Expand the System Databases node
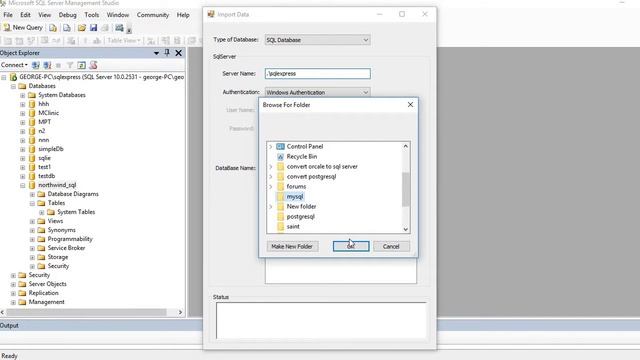The width and height of the screenshot is (640, 360). pos(22,95)
